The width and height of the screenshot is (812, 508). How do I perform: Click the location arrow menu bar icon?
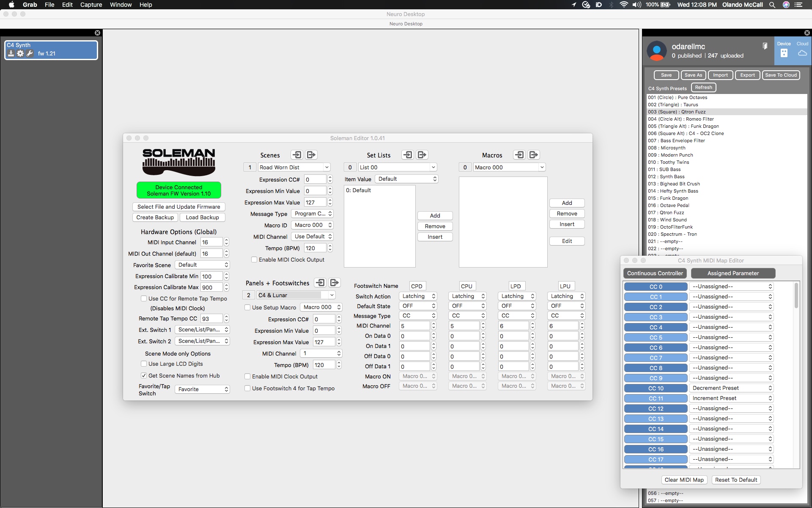click(574, 5)
